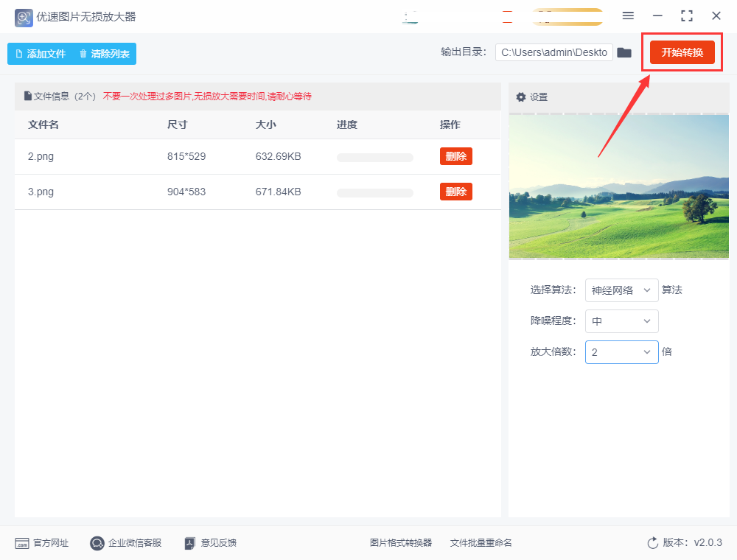Screen dimensions: 737x560
Task: Click the version refresh icon
Action: pos(652,543)
